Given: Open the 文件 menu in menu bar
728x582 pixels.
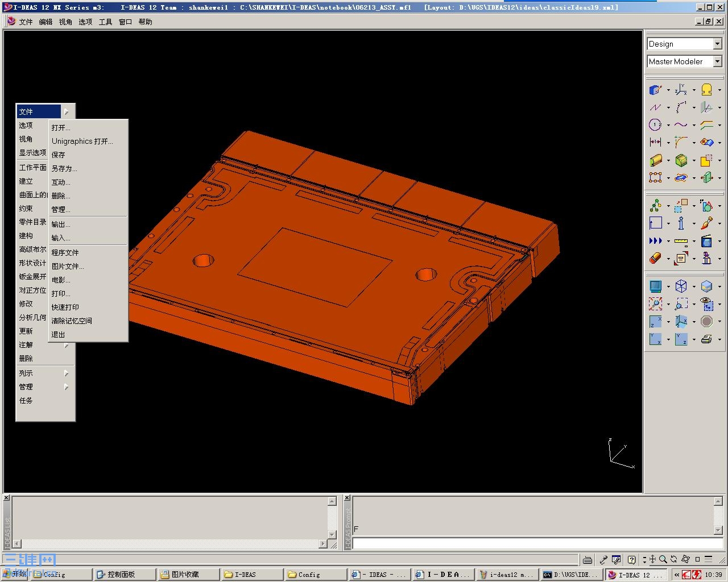Looking at the screenshot, I should pos(26,22).
